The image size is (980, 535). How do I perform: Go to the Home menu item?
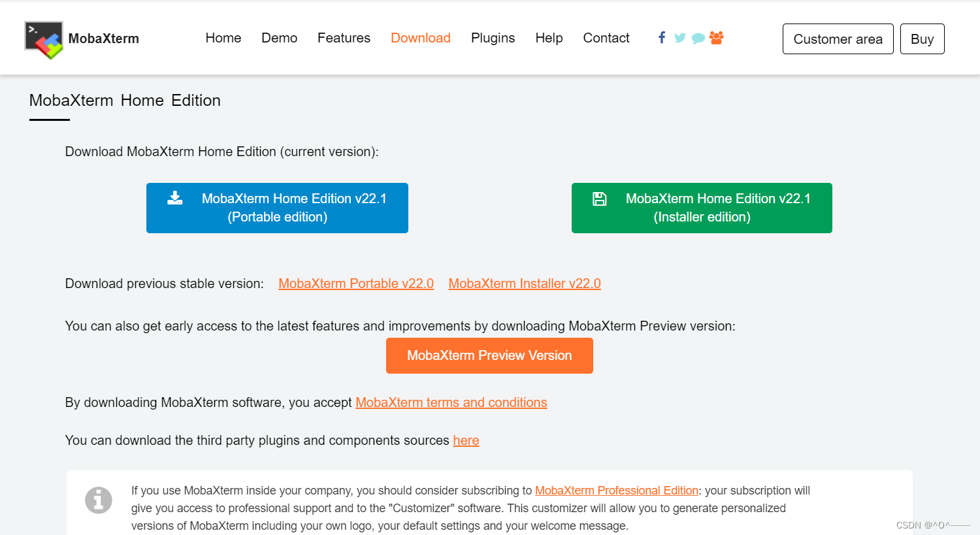[223, 38]
